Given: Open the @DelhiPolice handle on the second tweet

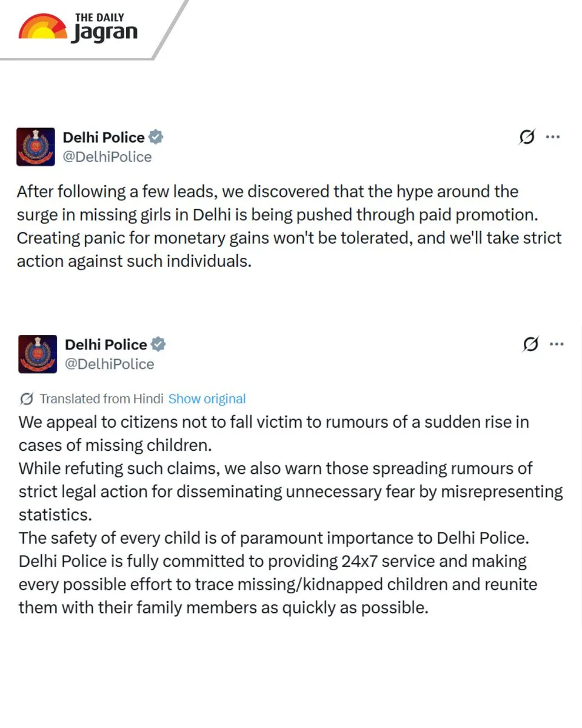Looking at the screenshot, I should coord(110,364).
